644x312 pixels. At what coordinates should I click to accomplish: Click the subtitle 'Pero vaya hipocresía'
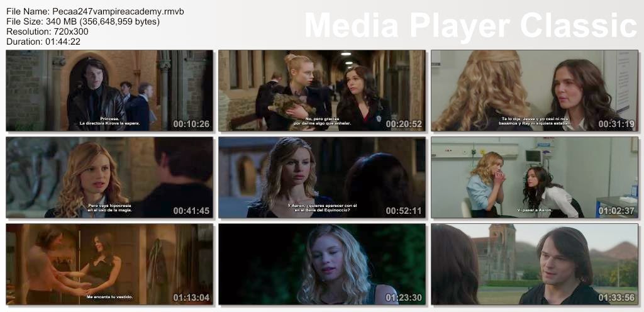tap(109, 205)
